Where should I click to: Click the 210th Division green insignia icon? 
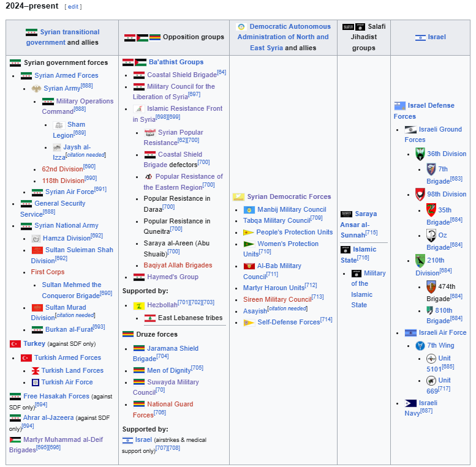point(420,261)
